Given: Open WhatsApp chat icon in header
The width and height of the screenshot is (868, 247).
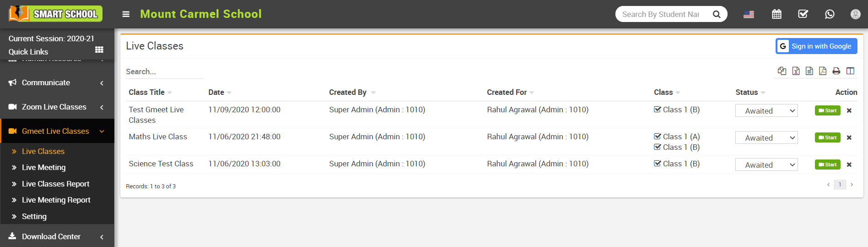Looking at the screenshot, I should [x=830, y=14].
